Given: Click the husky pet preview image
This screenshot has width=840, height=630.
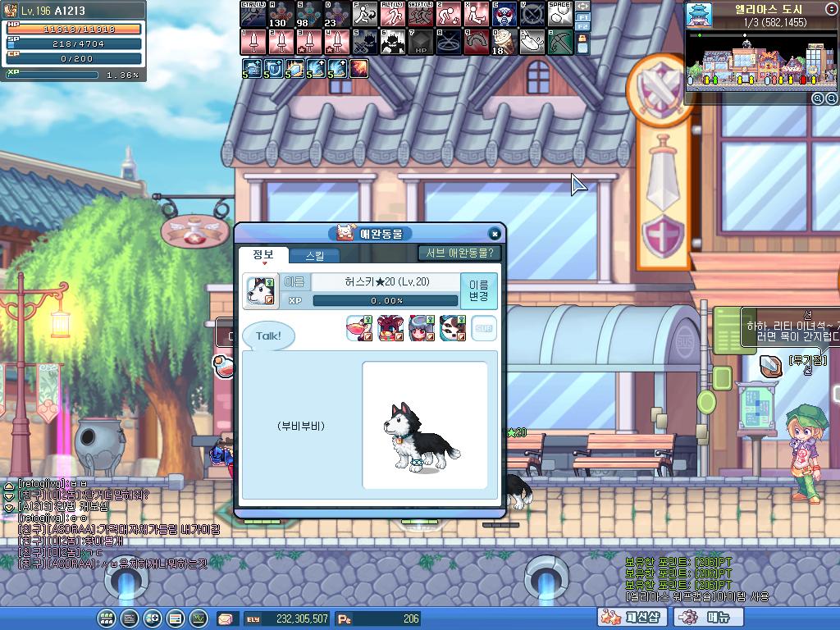Looking at the screenshot, I should tap(425, 426).
